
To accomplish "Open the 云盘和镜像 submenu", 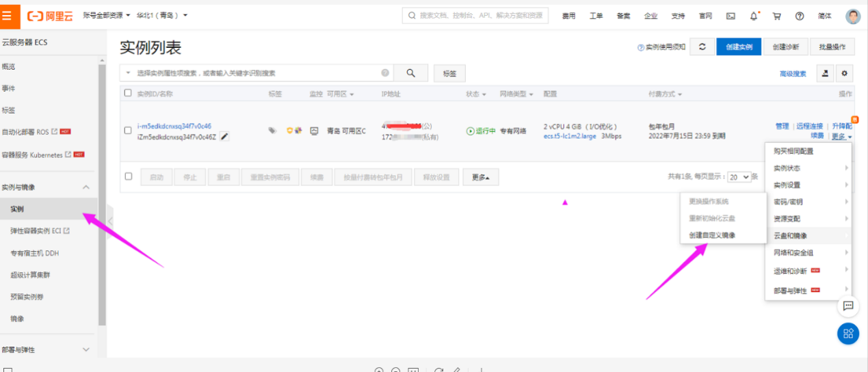I will [x=808, y=235].
